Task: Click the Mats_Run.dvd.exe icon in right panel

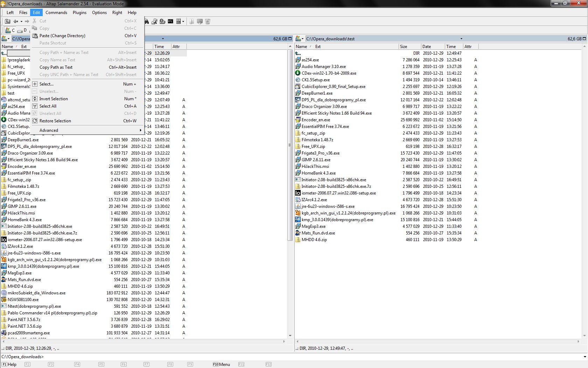Action: tap(298, 233)
